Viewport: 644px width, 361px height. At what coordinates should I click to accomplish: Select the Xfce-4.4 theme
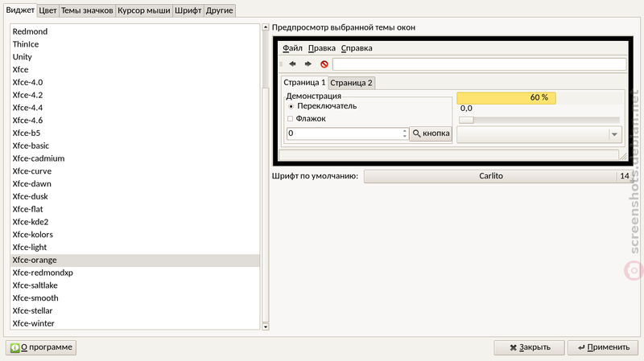coord(135,108)
